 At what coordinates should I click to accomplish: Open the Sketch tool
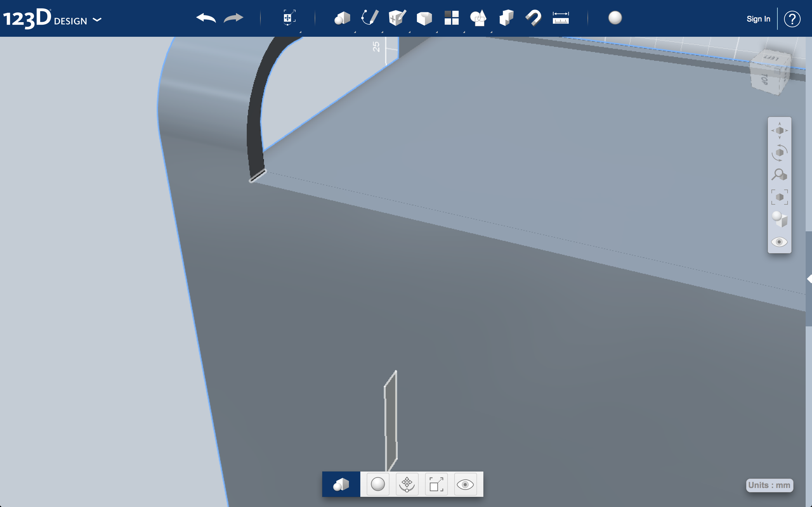coord(370,18)
